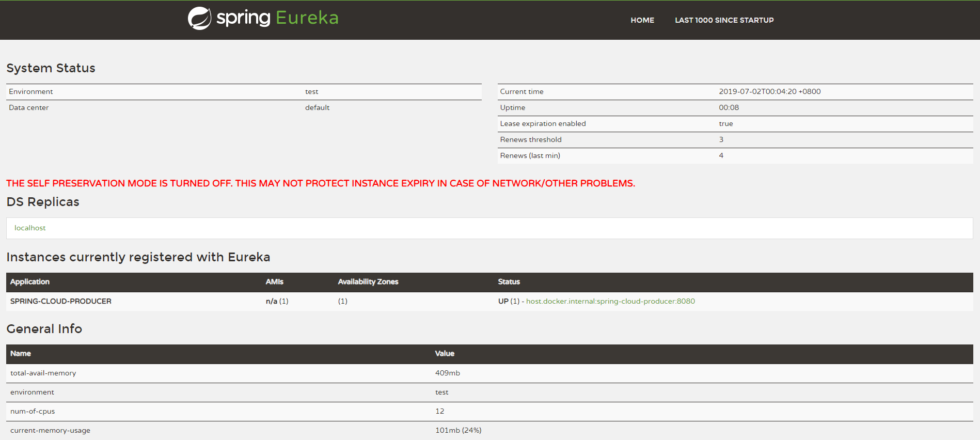Image resolution: width=980 pixels, height=440 pixels.
Task: Click the total-avail-memory row name
Action: coord(43,373)
